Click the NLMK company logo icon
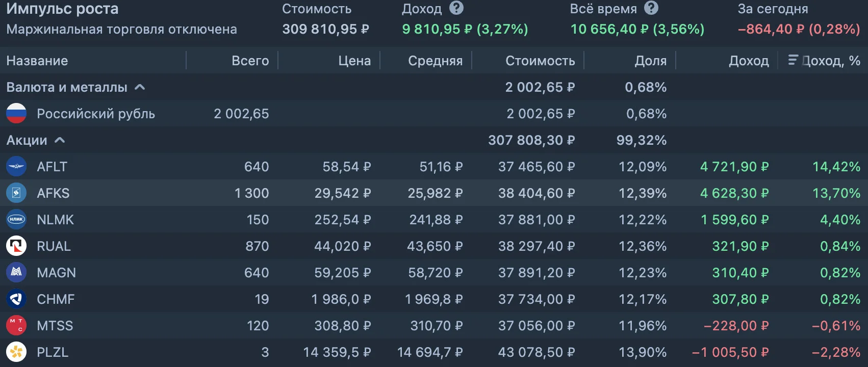 [16, 220]
